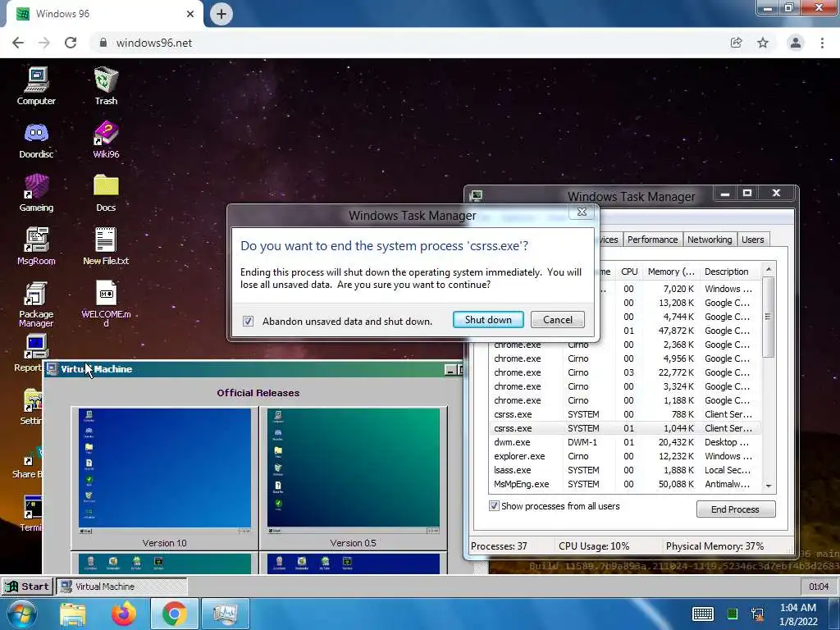This screenshot has height=630, width=840.
Task: Click Cancel in the dialog
Action: click(558, 319)
